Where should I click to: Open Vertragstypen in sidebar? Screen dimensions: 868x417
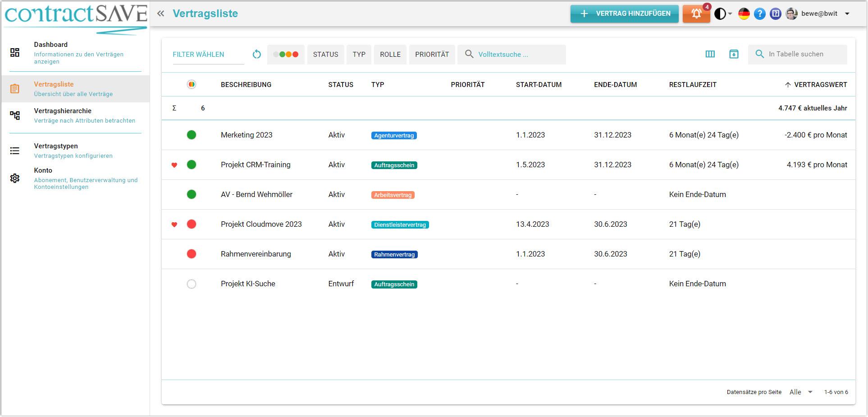(x=75, y=151)
